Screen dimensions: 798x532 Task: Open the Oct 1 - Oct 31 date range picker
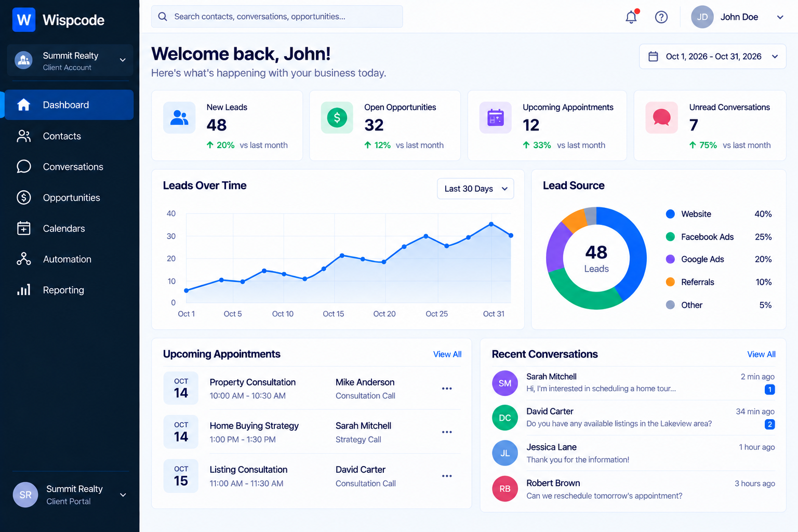tap(712, 57)
